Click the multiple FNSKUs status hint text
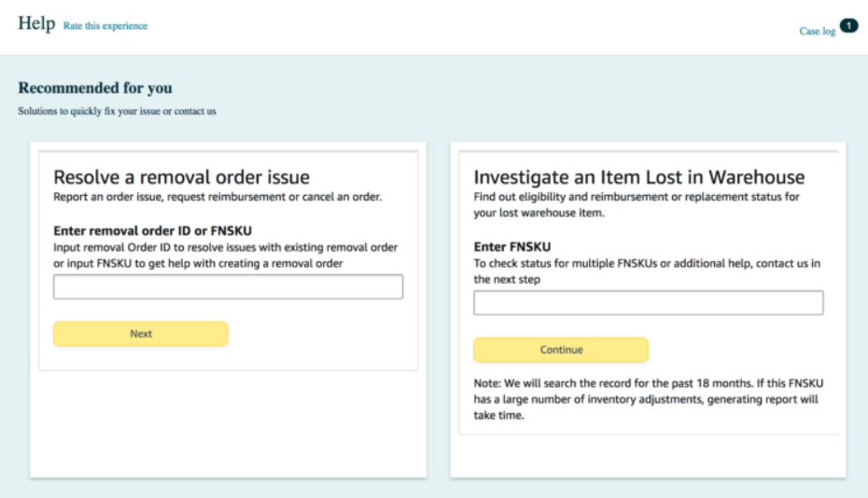 click(x=647, y=270)
